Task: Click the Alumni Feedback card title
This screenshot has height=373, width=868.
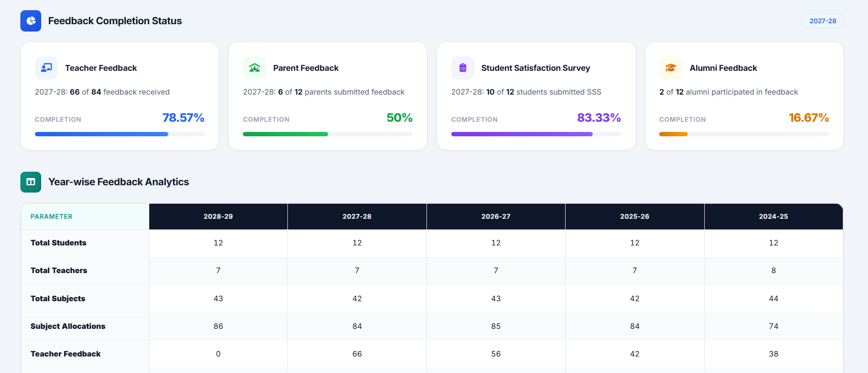Action: pyautogui.click(x=723, y=68)
